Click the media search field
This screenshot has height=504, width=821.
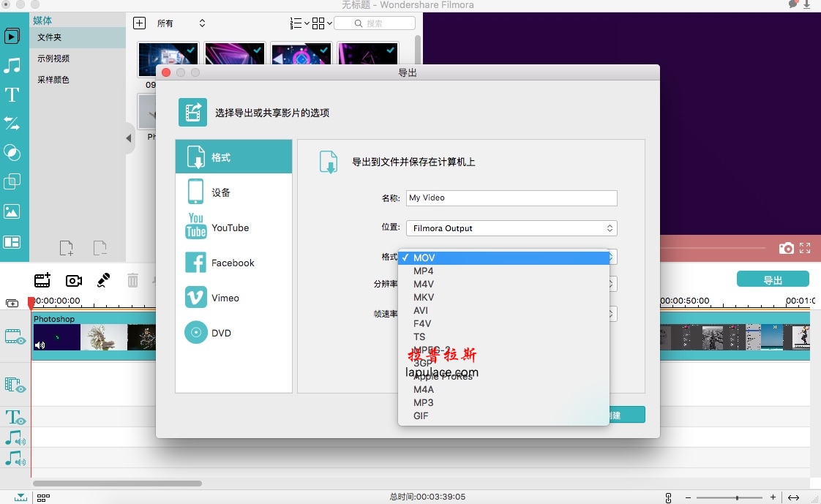point(375,23)
